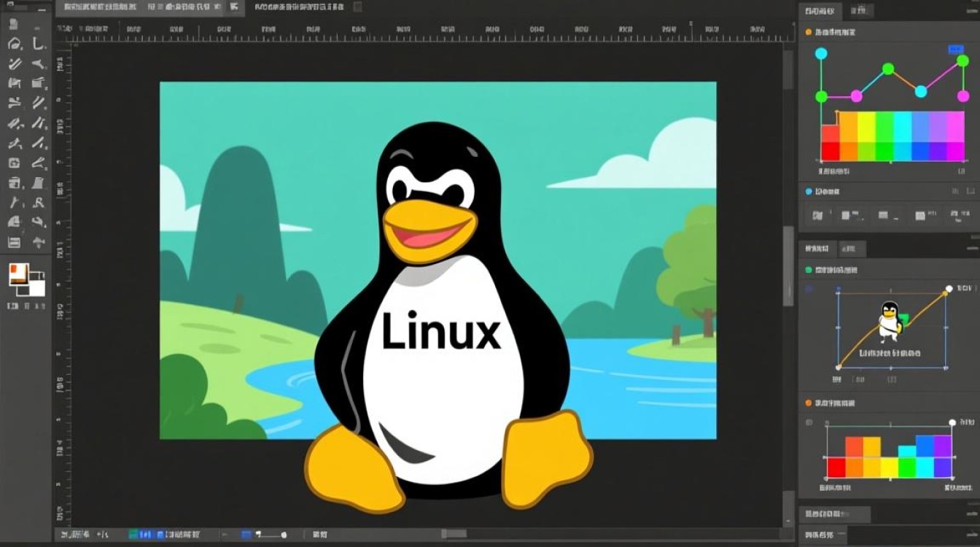Switch to the second tab in the top-right panel
980x547 pixels.
click(859, 9)
